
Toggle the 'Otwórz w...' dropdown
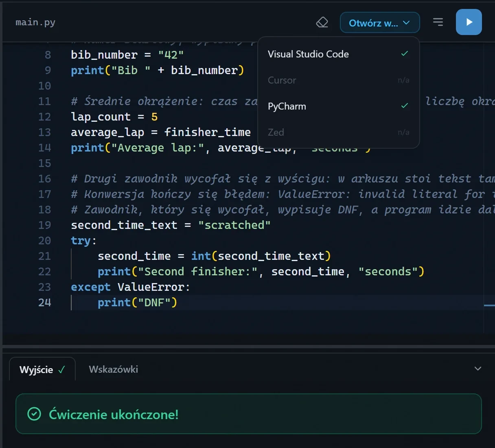point(380,22)
